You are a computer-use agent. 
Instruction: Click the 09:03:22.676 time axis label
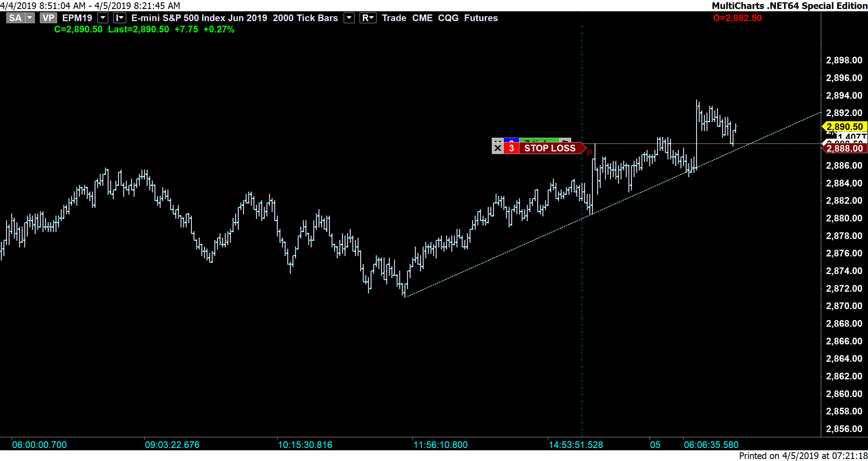pos(172,445)
